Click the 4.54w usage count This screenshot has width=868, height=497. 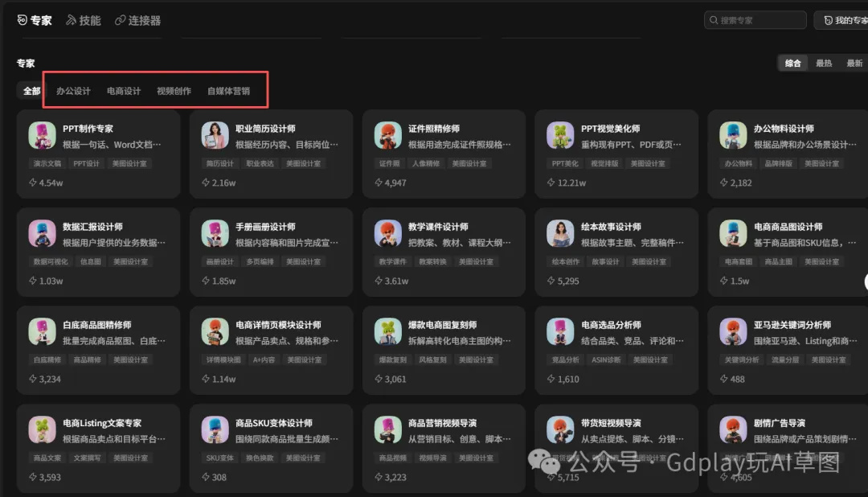(x=46, y=183)
